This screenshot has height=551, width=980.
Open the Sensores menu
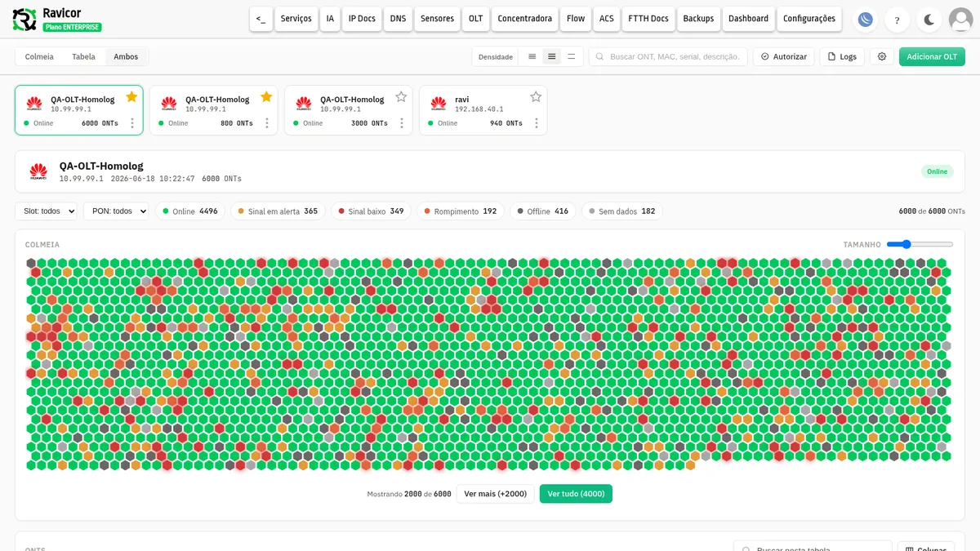437,19
